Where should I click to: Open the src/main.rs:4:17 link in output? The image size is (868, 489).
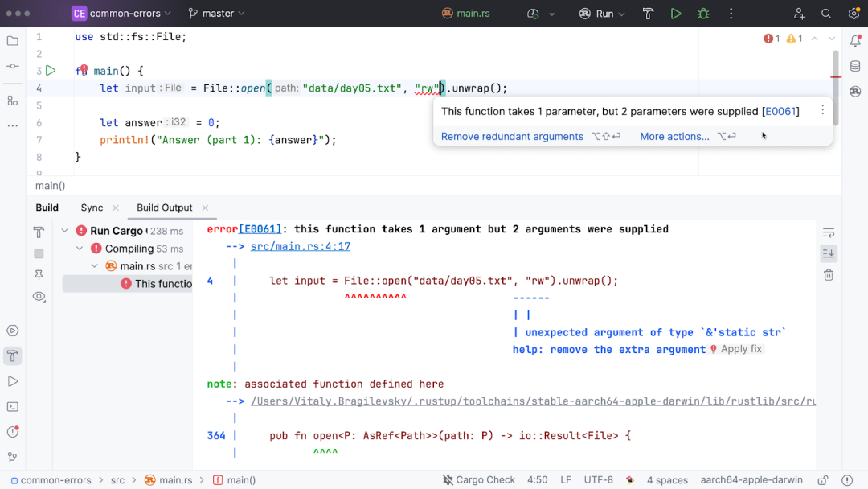point(301,246)
